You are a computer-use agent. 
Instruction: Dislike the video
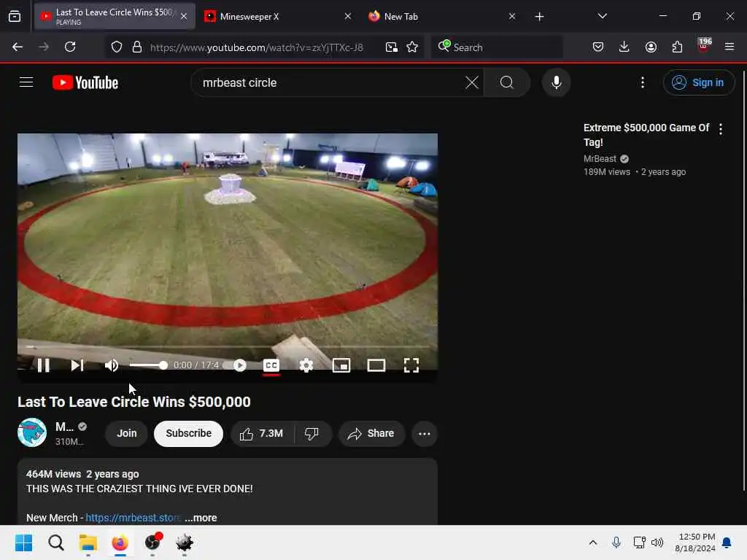pyautogui.click(x=311, y=433)
